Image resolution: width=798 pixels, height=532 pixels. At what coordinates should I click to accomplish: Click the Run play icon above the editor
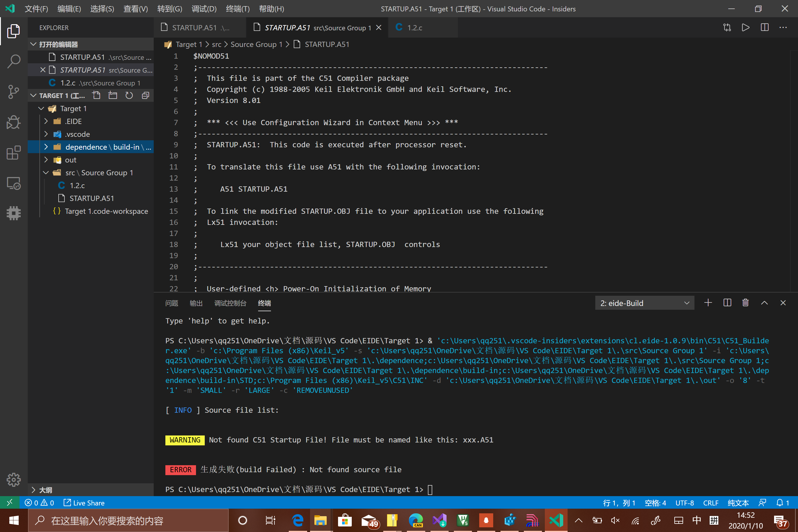coord(745,27)
